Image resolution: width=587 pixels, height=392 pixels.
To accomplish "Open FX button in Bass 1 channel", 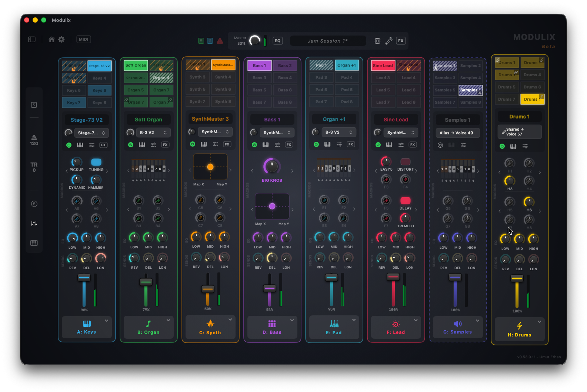I will coord(289,145).
